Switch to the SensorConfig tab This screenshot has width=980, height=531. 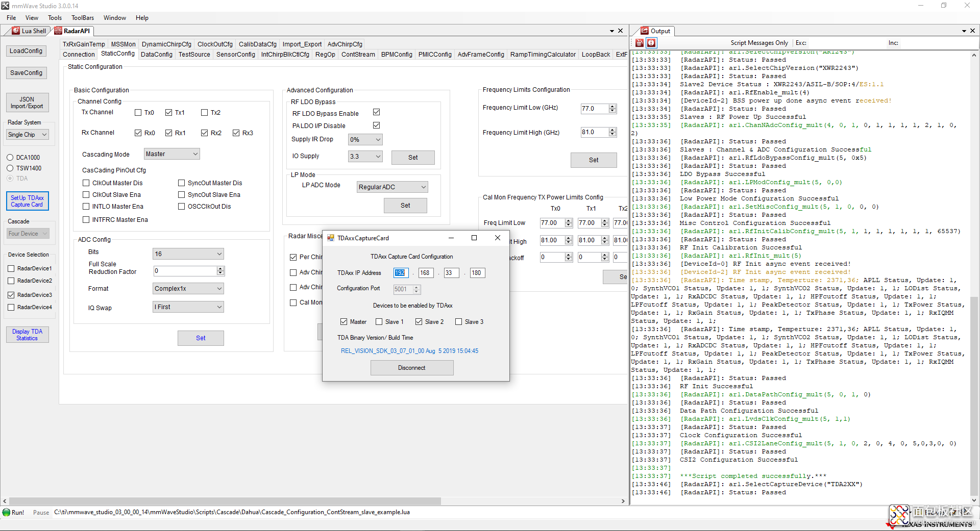click(236, 55)
